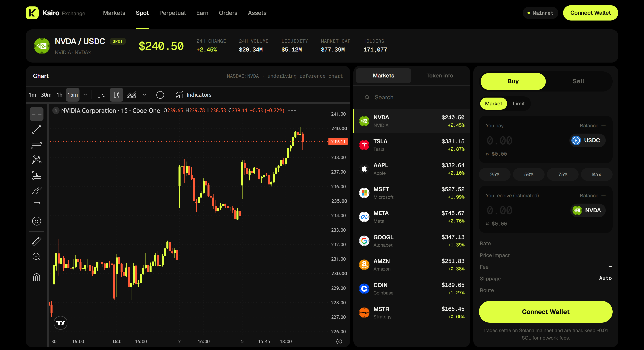Open the NVDA receive token selector
The height and width of the screenshot is (350, 644).
(588, 210)
